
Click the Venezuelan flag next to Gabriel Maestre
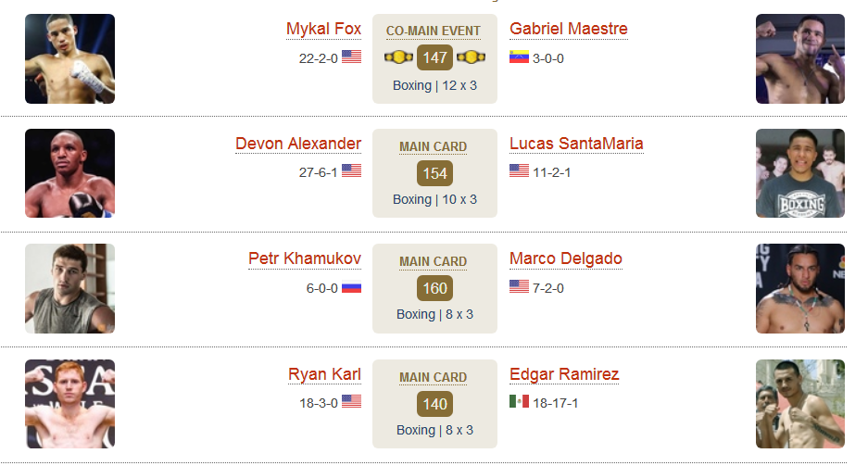click(520, 57)
